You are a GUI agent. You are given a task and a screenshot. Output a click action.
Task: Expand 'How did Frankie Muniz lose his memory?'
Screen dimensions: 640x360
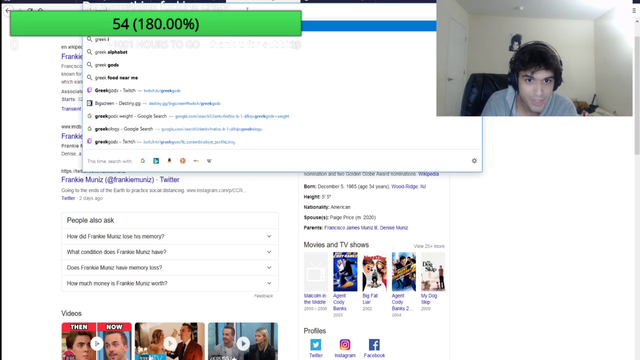[170, 236]
